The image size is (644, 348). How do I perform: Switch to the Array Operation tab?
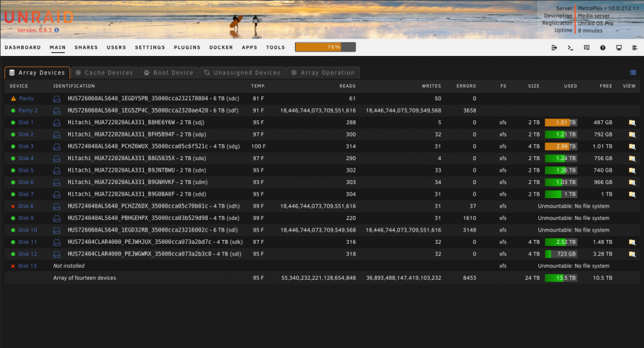click(x=323, y=73)
